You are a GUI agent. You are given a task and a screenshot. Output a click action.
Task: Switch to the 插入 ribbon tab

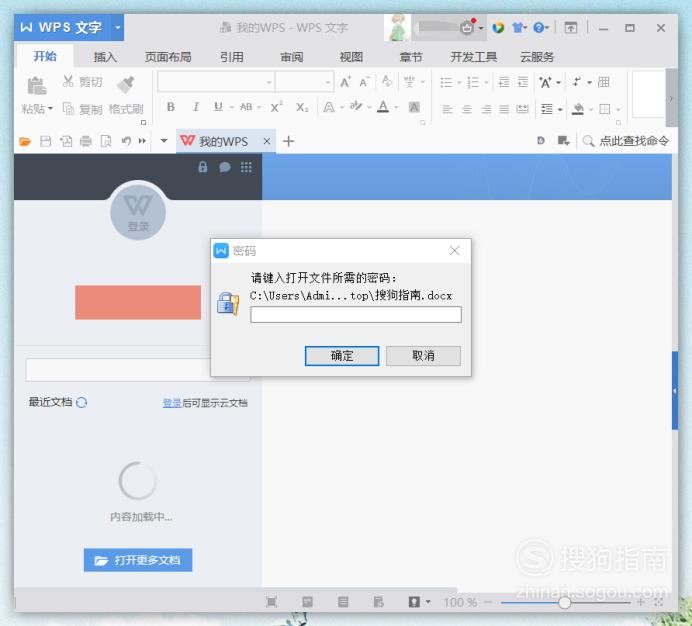(105, 57)
